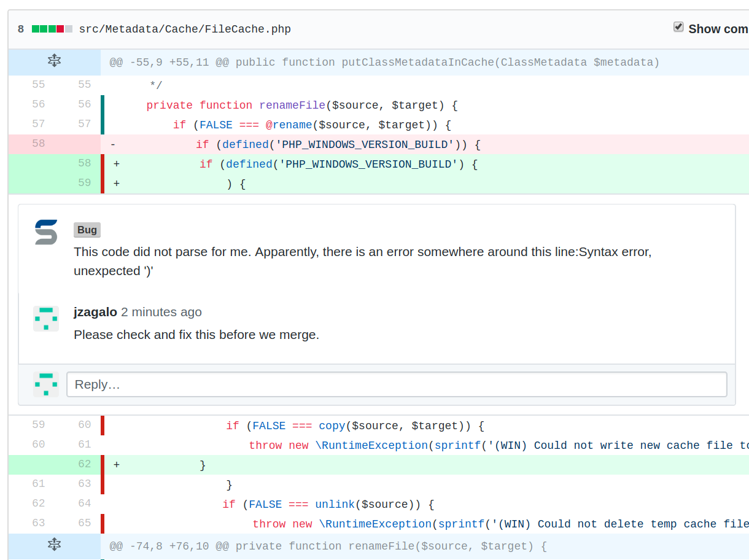
Task: Click comment text 'Please check and fix this before we merge.'
Action: (x=196, y=335)
